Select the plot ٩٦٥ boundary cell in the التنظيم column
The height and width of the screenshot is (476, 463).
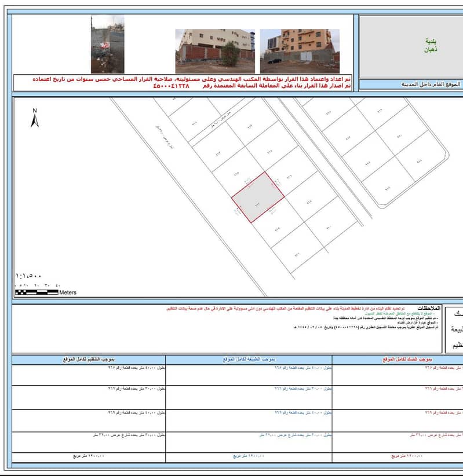coord(89,375)
